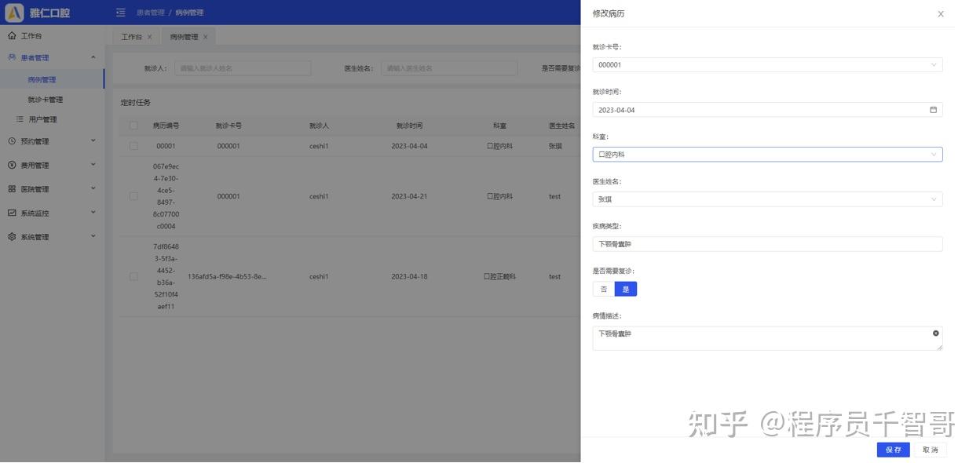Click the 预约管理 clock icon

(12, 141)
